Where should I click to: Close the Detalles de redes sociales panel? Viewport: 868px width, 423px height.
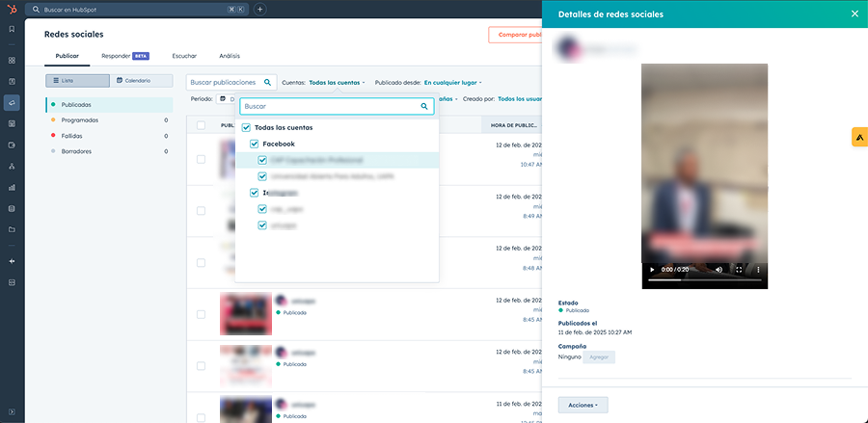click(854, 13)
